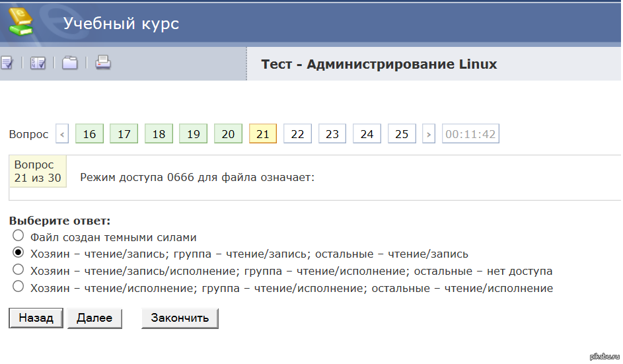Select the read/write for all answer option
This screenshot has height=364, width=623.
point(18,253)
